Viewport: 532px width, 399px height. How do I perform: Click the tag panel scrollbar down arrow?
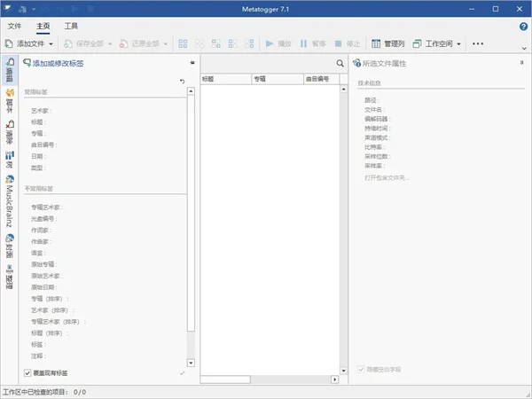(x=191, y=363)
